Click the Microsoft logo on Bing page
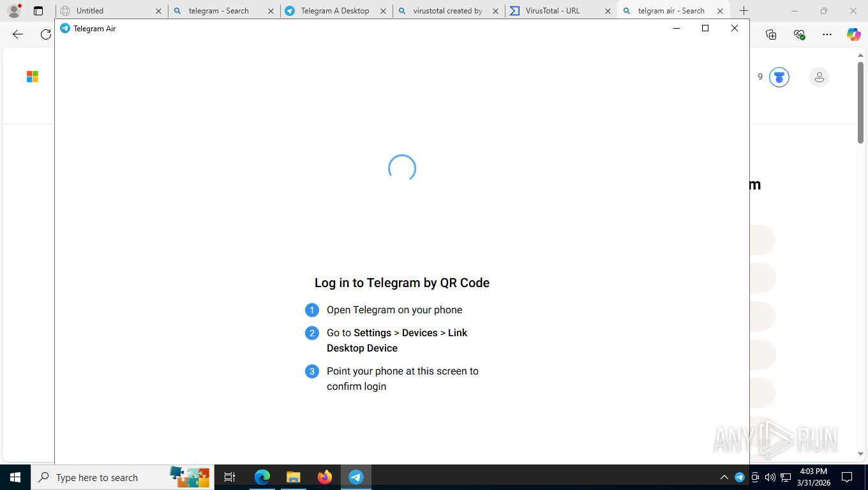 pyautogui.click(x=33, y=77)
